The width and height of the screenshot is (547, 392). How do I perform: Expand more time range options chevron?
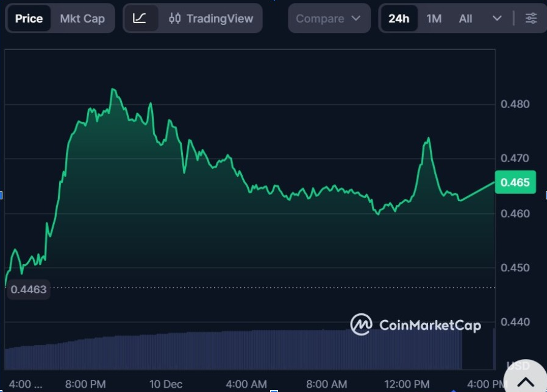click(497, 18)
